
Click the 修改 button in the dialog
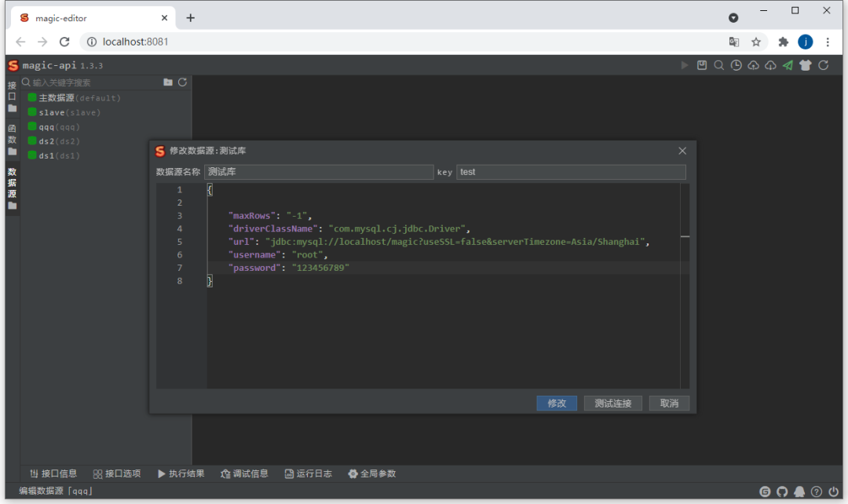point(557,403)
